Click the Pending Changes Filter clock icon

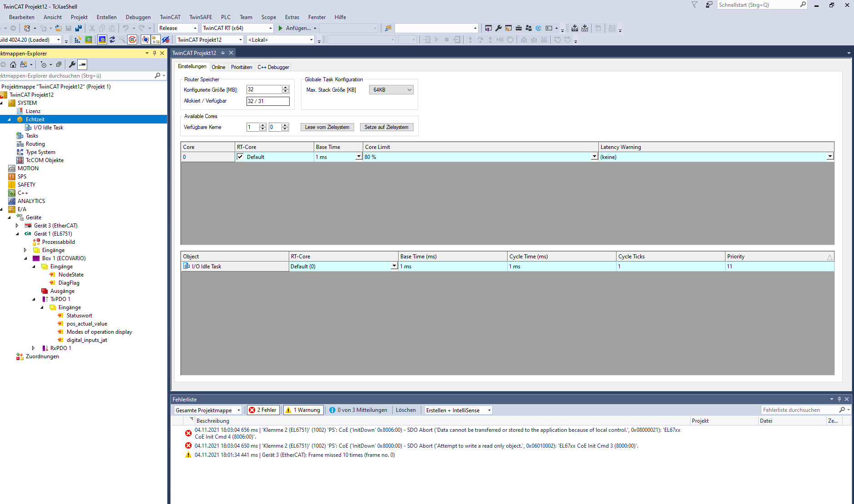(x=44, y=64)
